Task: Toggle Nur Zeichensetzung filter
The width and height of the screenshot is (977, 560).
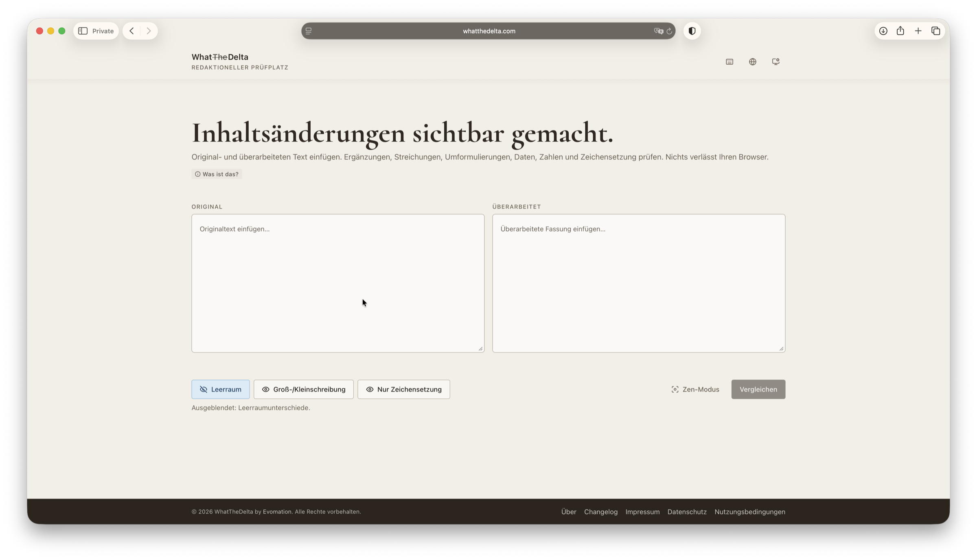Action: [x=403, y=389]
